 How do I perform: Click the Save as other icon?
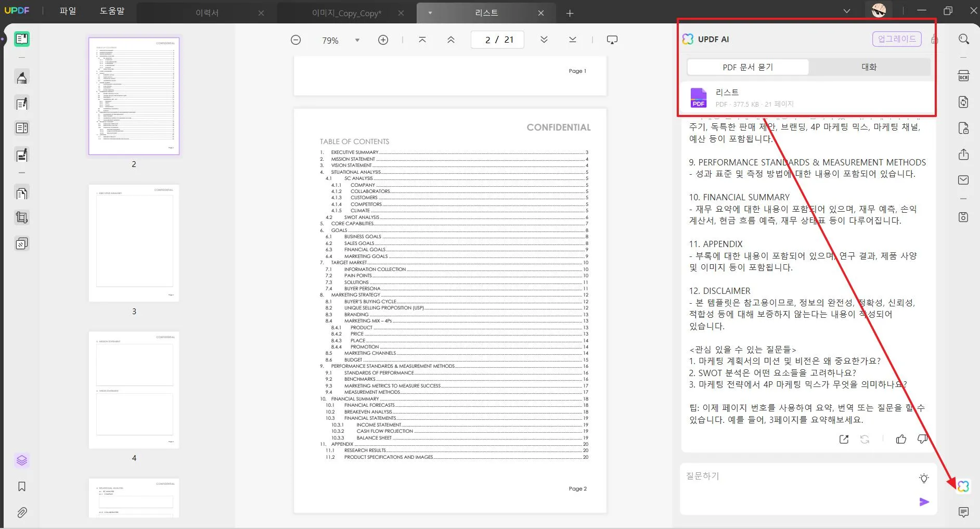click(963, 217)
